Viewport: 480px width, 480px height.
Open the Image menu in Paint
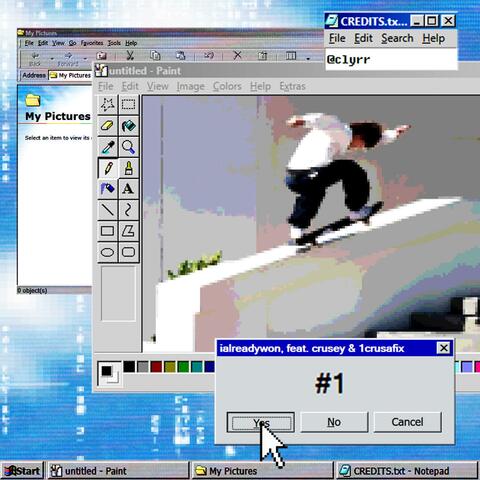pyautogui.click(x=190, y=86)
